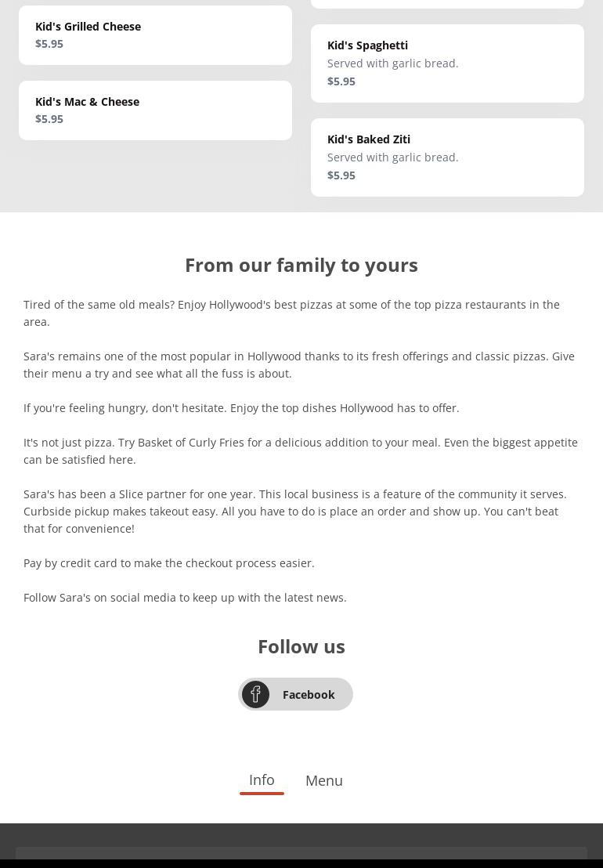Click the "Tired of the same old meals" paragraph
Viewport: 603px width, 868px height.
[x=291, y=313]
